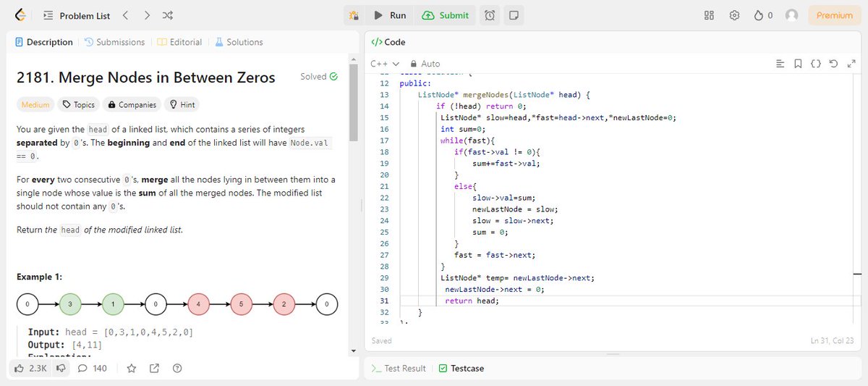868x386 pixels.
Task: Open the Problem List panel
Action: pyautogui.click(x=77, y=15)
